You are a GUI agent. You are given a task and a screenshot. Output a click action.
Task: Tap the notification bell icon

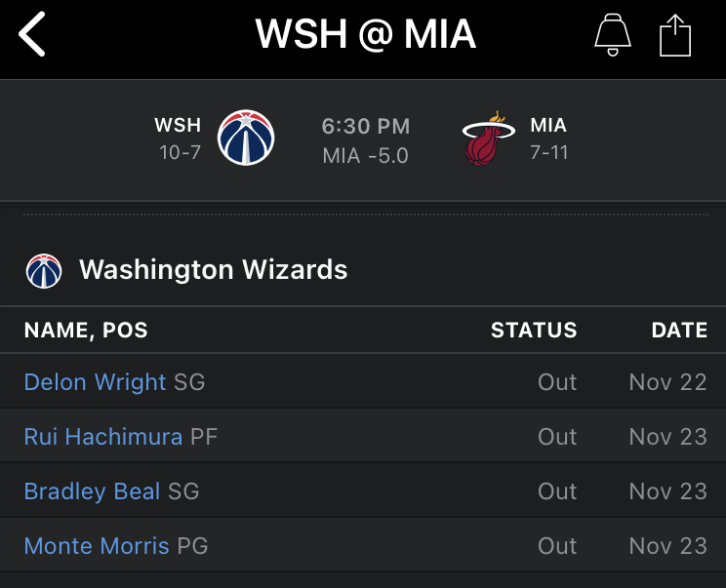(x=613, y=35)
